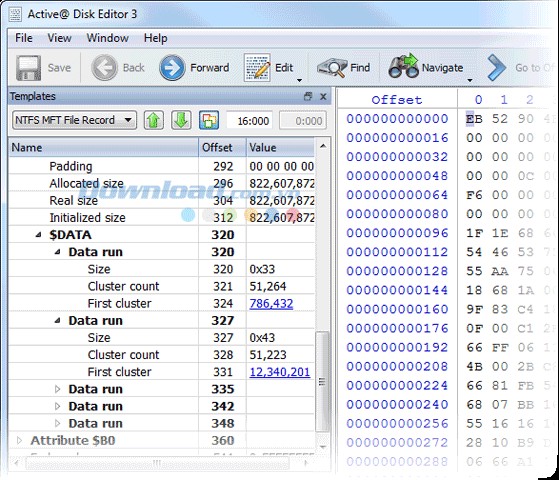Click hex byte AA in row 000000000128
Screen dimensions: 559x480
pyautogui.click(x=500, y=271)
